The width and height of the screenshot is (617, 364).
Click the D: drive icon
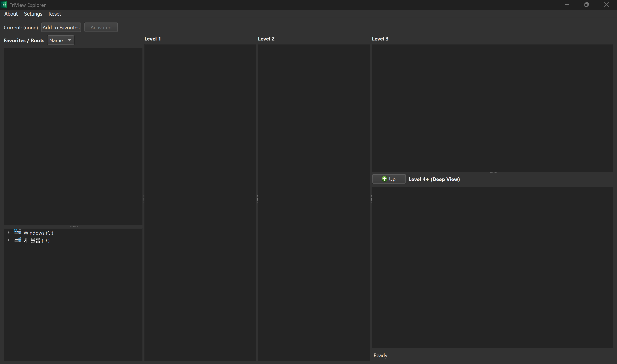(x=17, y=240)
